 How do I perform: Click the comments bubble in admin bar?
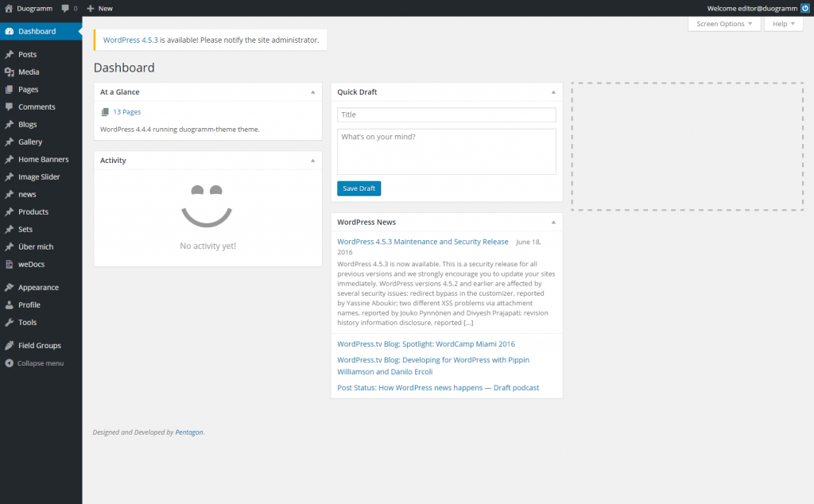tap(65, 8)
